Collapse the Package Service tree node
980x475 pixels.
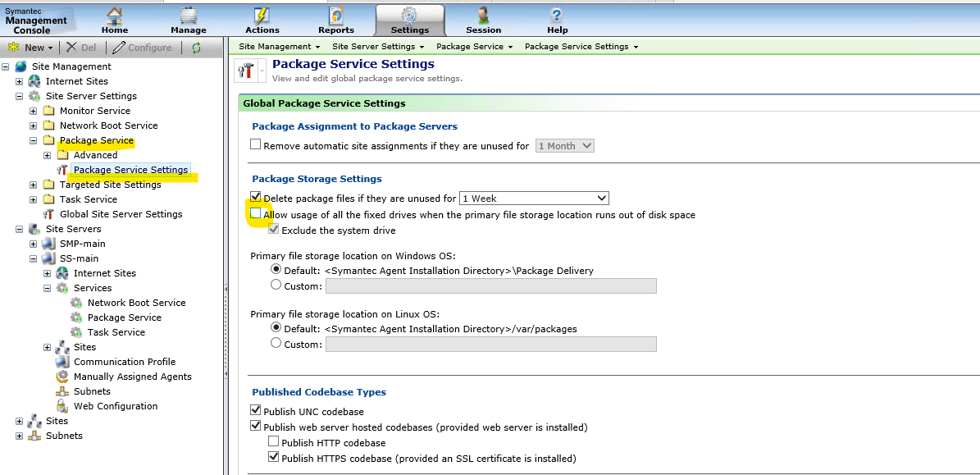[33, 140]
